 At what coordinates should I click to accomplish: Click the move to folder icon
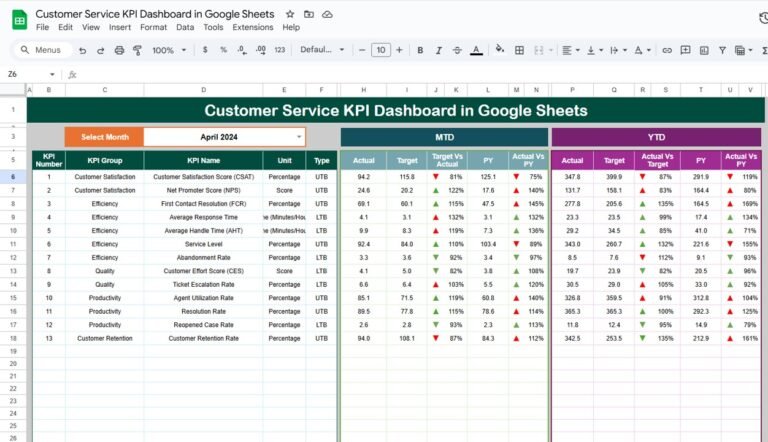point(309,14)
